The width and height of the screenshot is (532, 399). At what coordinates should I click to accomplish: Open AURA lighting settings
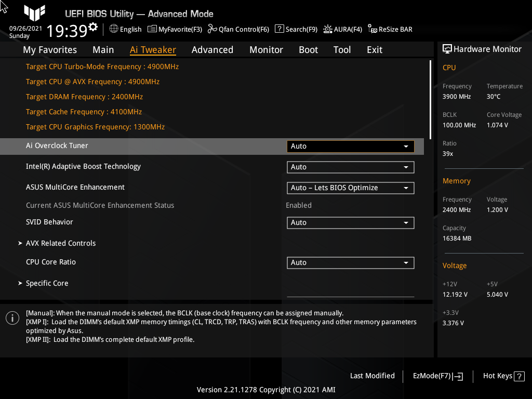(342, 29)
